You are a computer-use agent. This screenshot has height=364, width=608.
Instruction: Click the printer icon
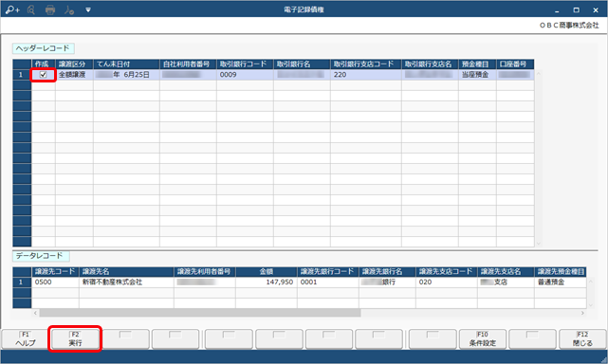tap(50, 9)
